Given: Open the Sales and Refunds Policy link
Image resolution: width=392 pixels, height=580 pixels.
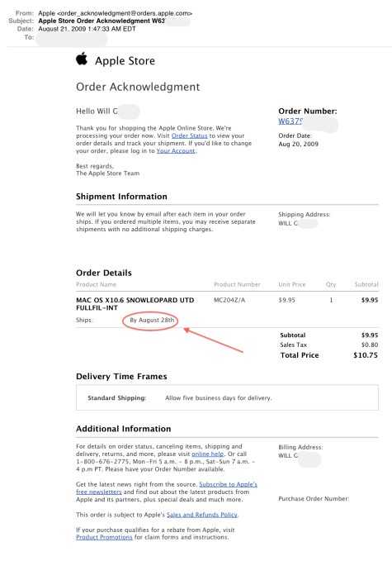Looking at the screenshot, I should 202,515.
